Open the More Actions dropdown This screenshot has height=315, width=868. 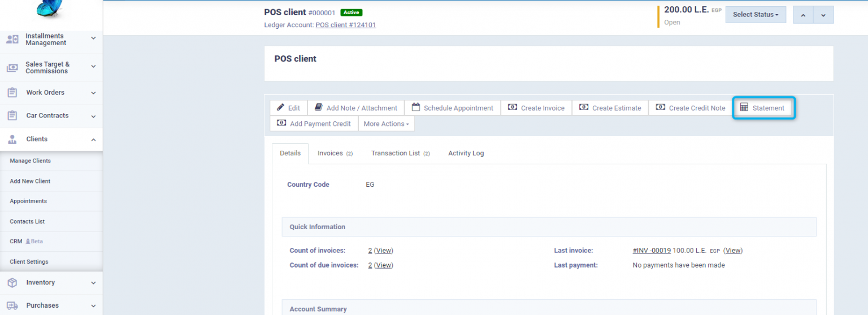(387, 124)
